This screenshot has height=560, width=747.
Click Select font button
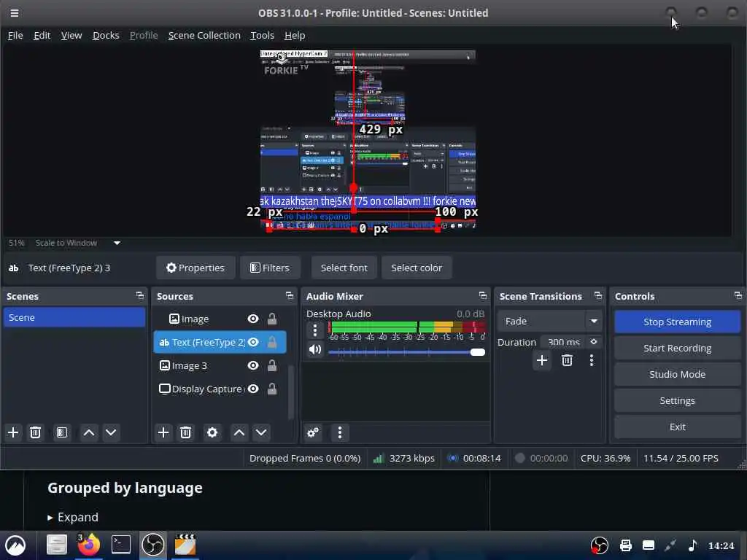click(344, 268)
